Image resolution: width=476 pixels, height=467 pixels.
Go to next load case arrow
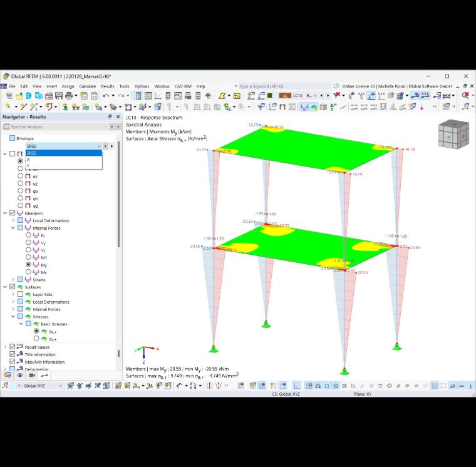coord(328,96)
